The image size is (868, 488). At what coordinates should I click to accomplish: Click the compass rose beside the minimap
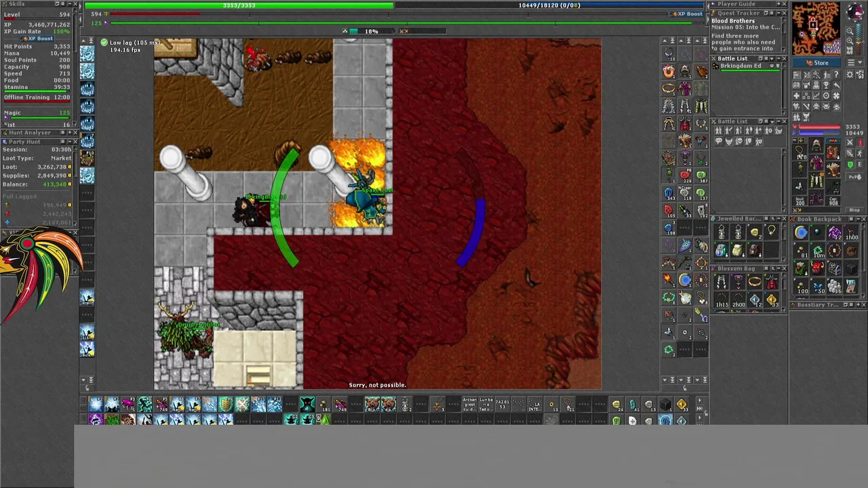[855, 12]
